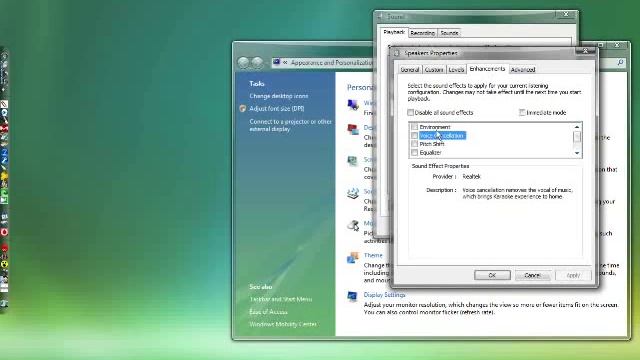Viewport: 640px width, 360px height.
Task: Select the Enhancements tab
Action: point(487,69)
